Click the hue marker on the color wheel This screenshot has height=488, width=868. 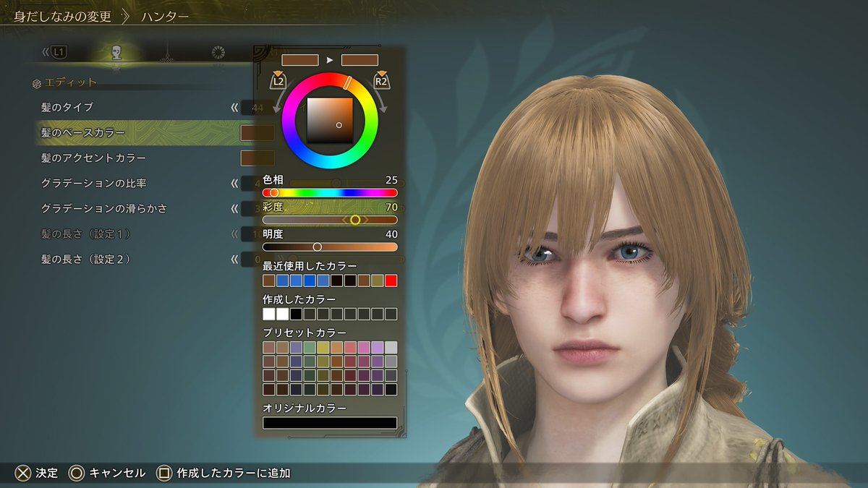347,82
